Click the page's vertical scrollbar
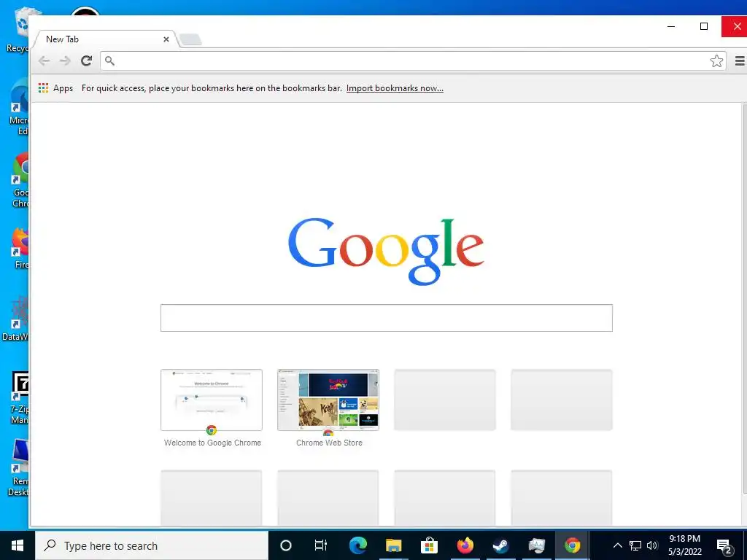The image size is (747, 560). [x=744, y=297]
